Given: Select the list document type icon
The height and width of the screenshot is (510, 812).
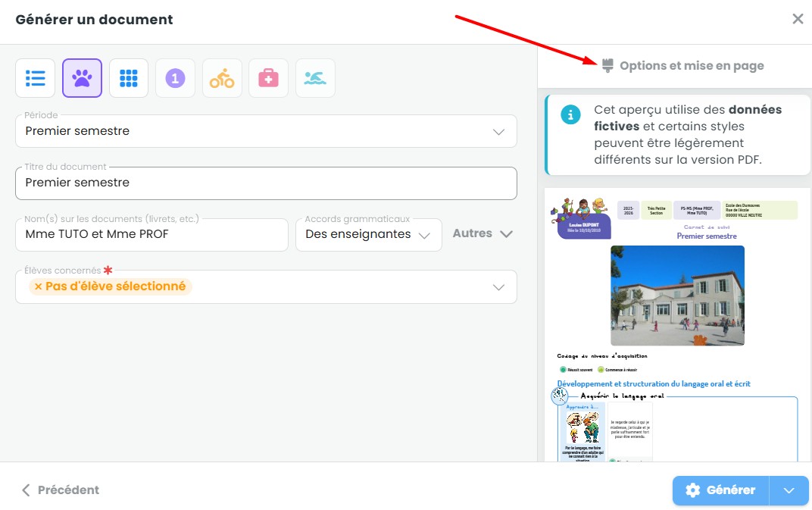Looking at the screenshot, I should point(36,78).
